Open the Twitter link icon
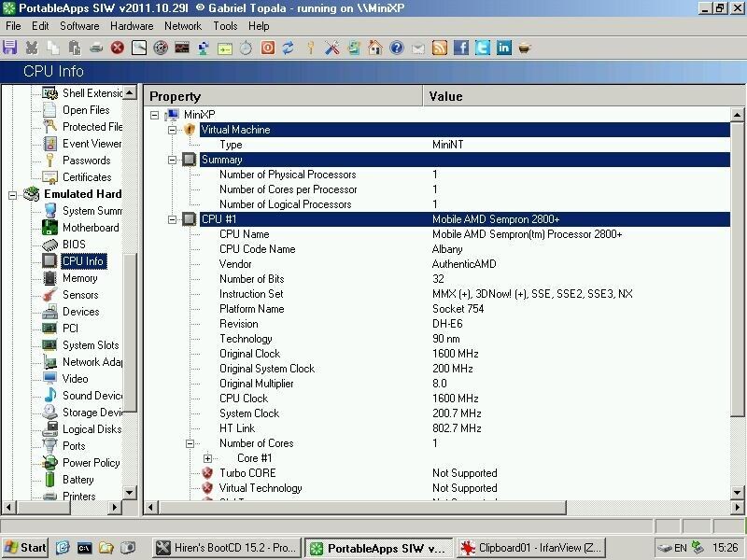Viewport: 747px width, 560px height. [482, 48]
